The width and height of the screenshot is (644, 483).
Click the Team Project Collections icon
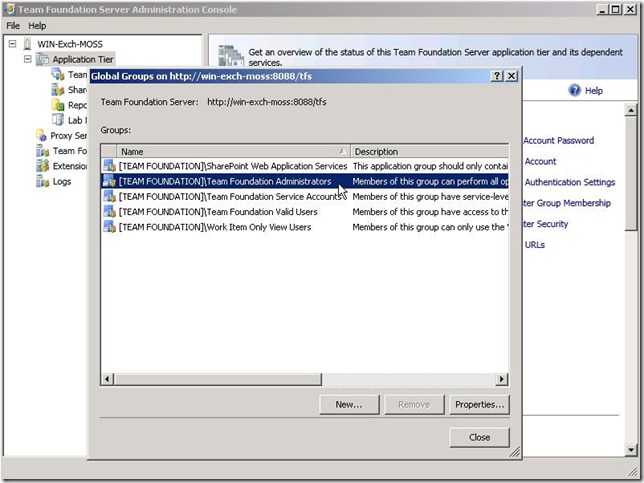pyautogui.click(x=58, y=75)
